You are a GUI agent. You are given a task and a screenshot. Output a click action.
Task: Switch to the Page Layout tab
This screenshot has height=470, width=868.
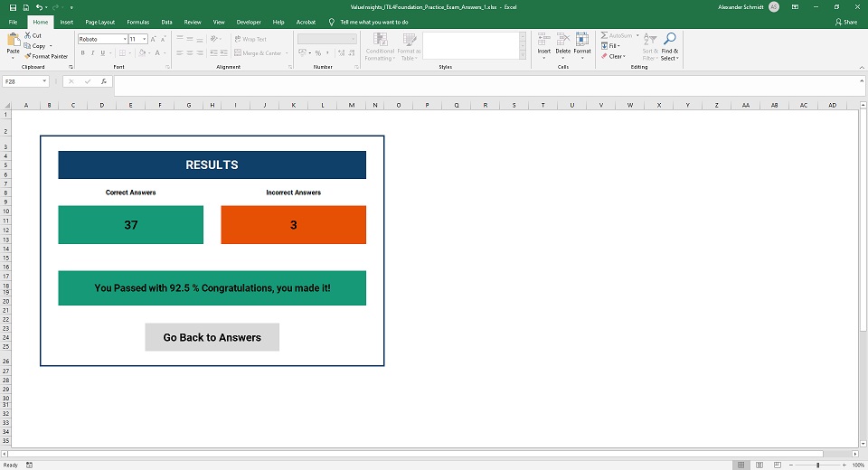pyautogui.click(x=99, y=22)
